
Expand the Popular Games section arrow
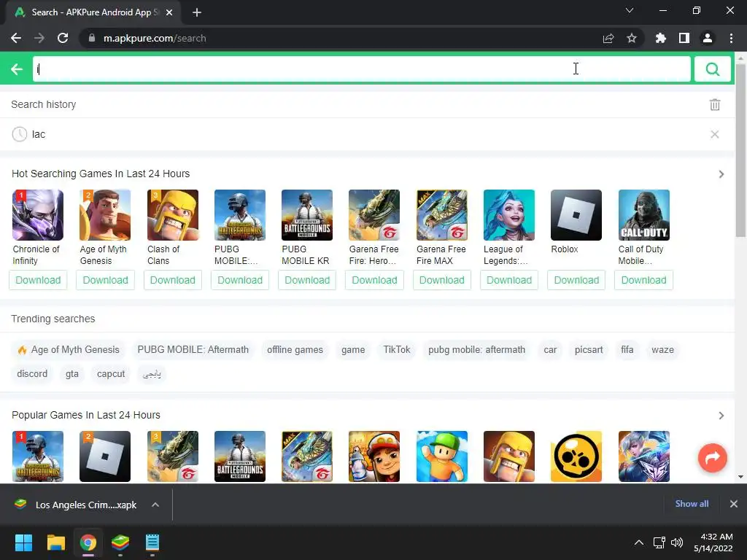click(721, 416)
